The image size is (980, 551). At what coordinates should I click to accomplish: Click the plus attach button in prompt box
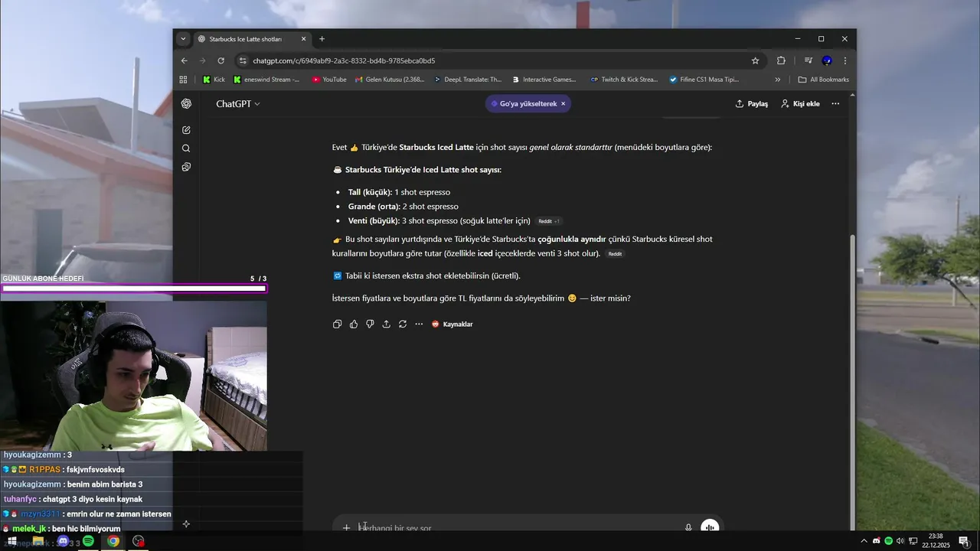346,527
